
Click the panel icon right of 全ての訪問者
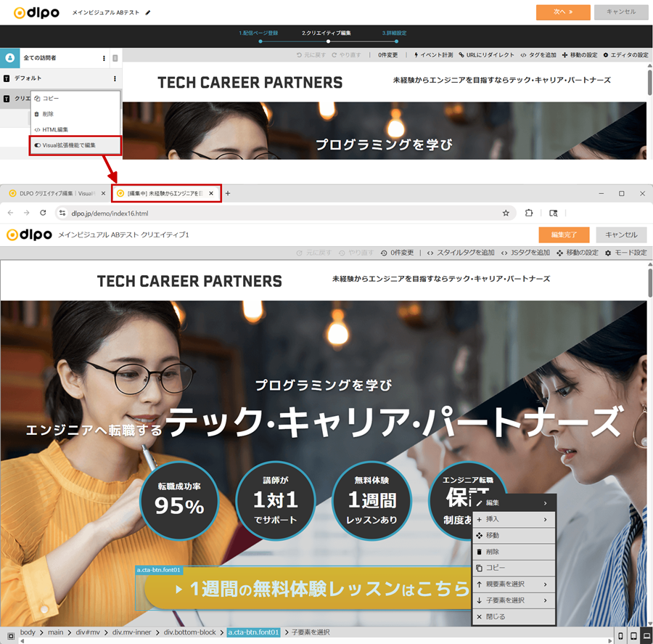coord(115,58)
